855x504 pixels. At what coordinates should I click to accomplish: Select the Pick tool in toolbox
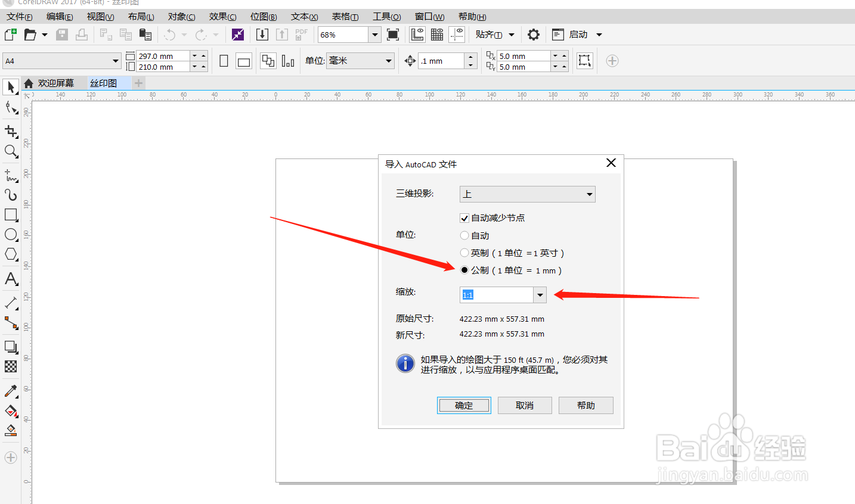tap(11, 87)
